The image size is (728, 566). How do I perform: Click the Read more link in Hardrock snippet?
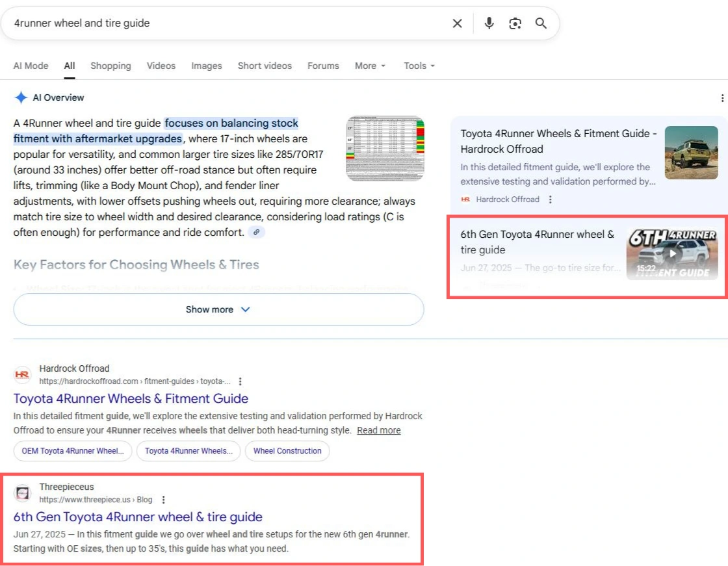point(379,430)
